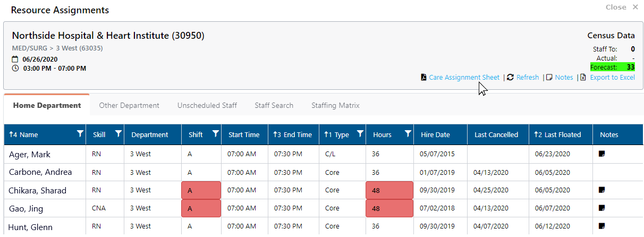Click Export to Excel link

(612, 78)
